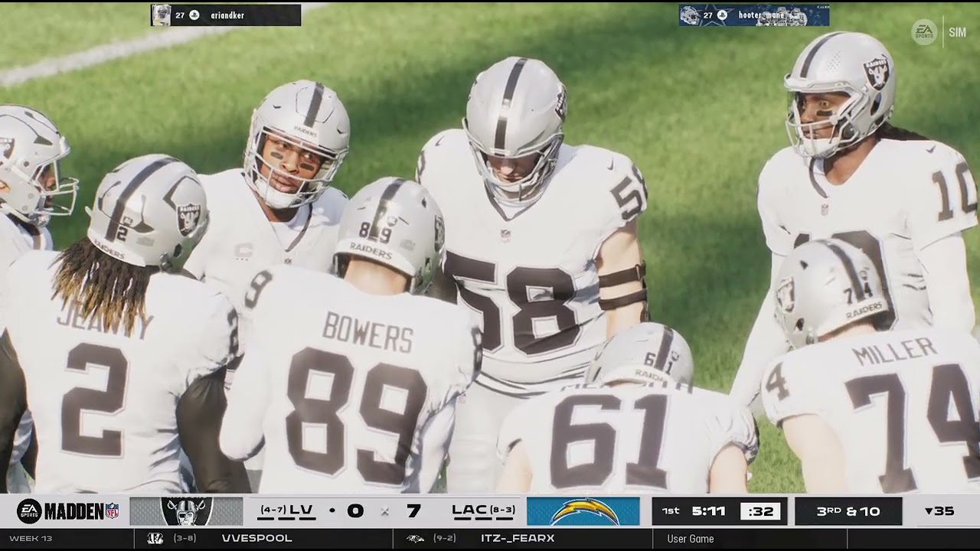Click the Cowboys helmet icon in hooter_mane banner
Screen dimensions: 980x551
[x=690, y=15]
